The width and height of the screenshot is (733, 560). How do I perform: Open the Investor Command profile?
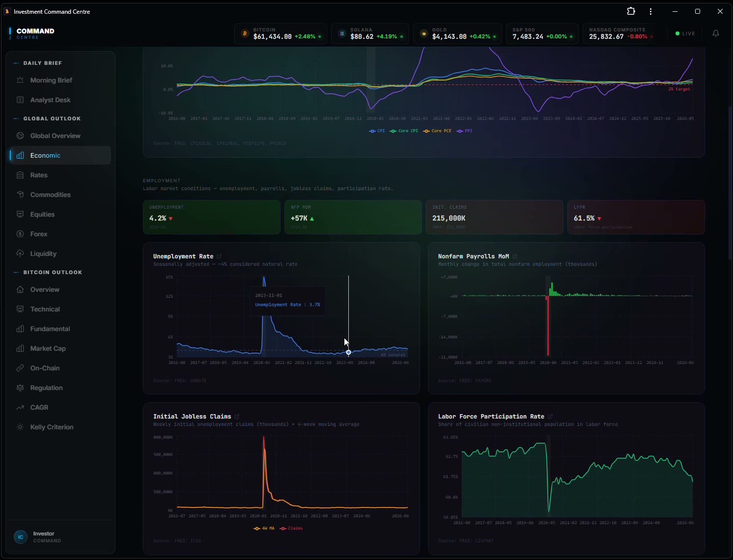[x=60, y=537]
